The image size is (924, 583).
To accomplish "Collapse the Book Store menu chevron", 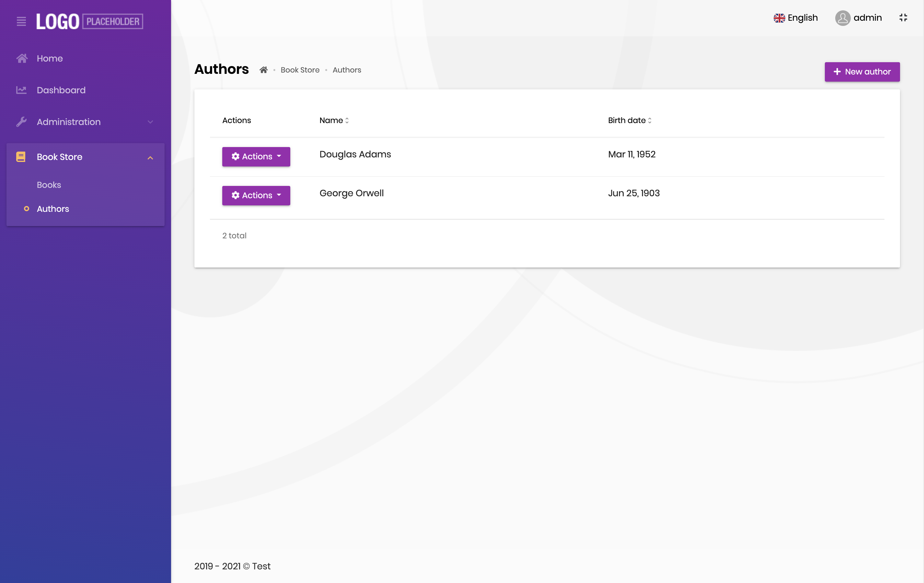I will pyautogui.click(x=150, y=158).
